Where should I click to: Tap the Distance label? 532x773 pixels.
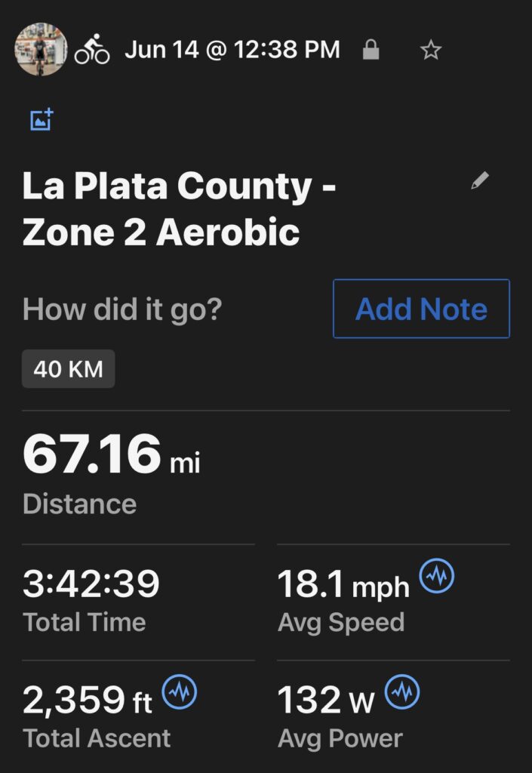pos(80,504)
